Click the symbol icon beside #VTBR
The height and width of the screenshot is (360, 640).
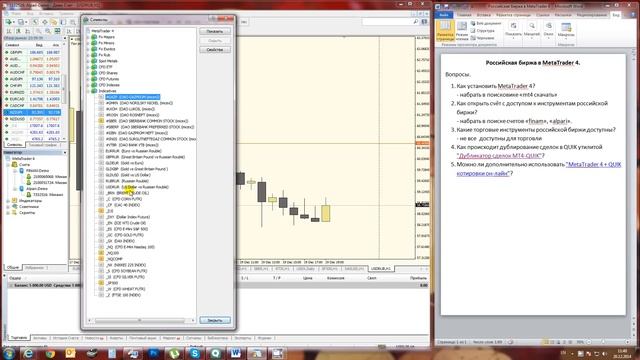coord(101,145)
